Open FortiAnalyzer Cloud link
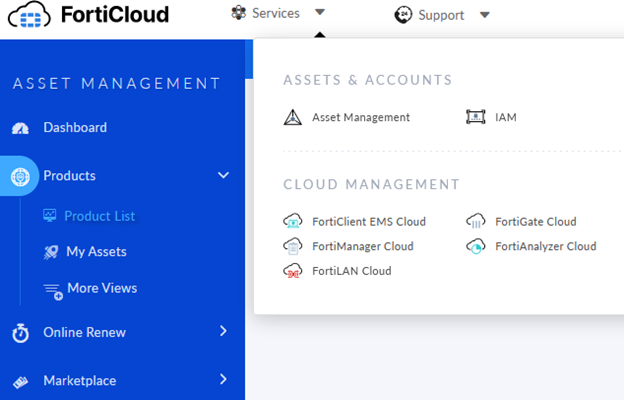 click(546, 246)
